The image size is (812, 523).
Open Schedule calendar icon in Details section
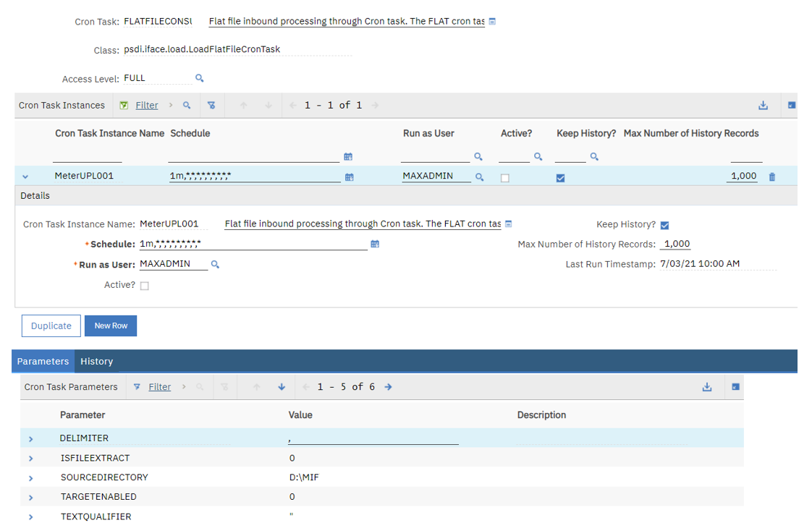375,244
